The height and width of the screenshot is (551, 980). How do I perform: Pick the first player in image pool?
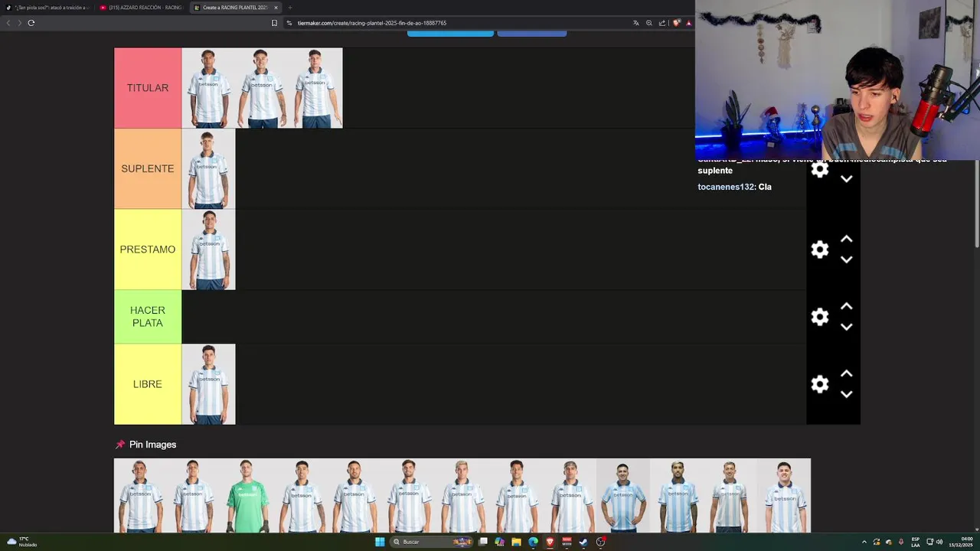tap(141, 496)
